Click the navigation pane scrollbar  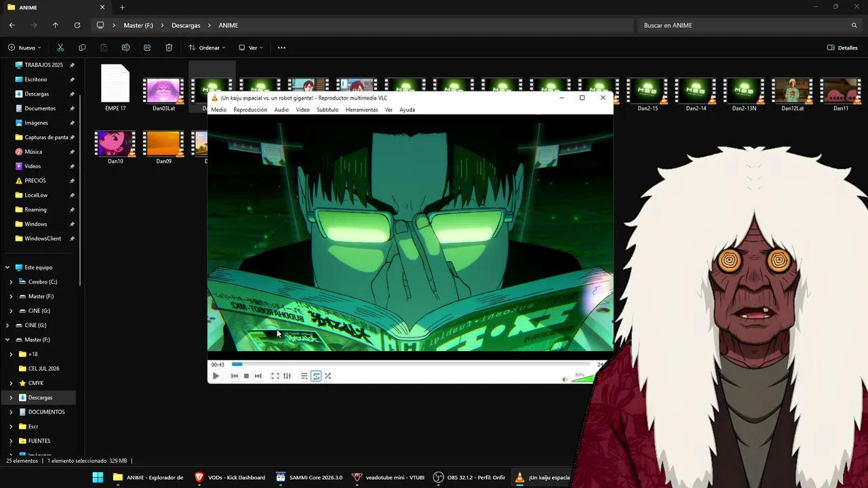81,190
